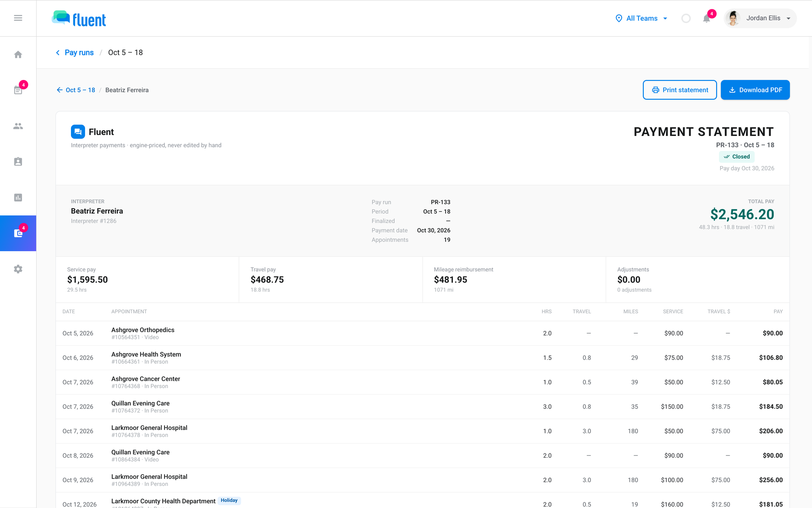Click the Holiday tag
This screenshot has height=508, width=812.
[229, 500]
